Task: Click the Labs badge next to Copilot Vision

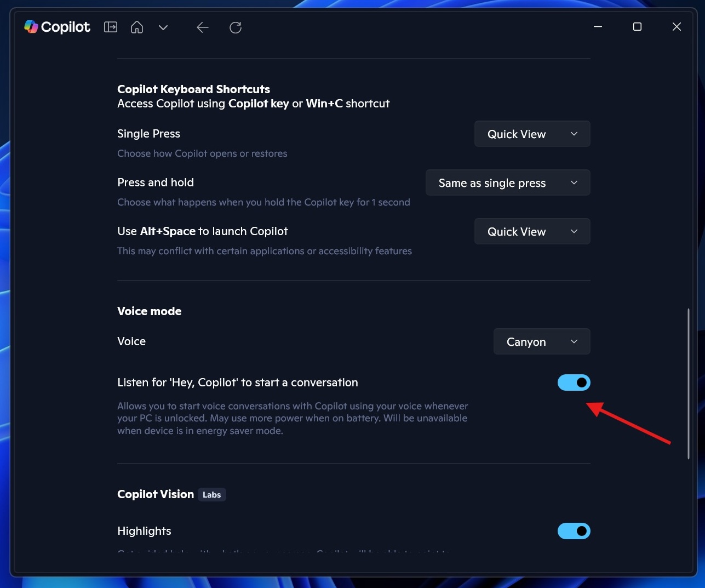Action: (212, 494)
